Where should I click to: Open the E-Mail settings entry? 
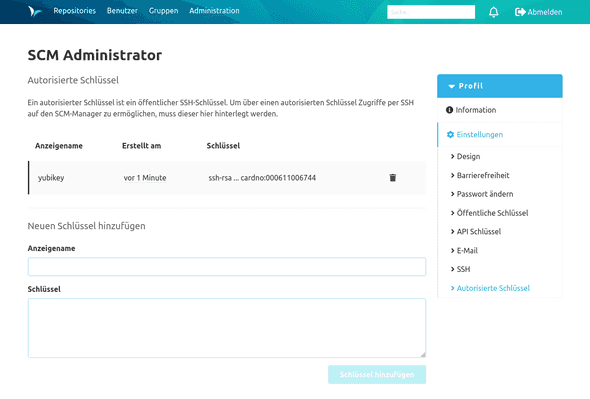467,250
